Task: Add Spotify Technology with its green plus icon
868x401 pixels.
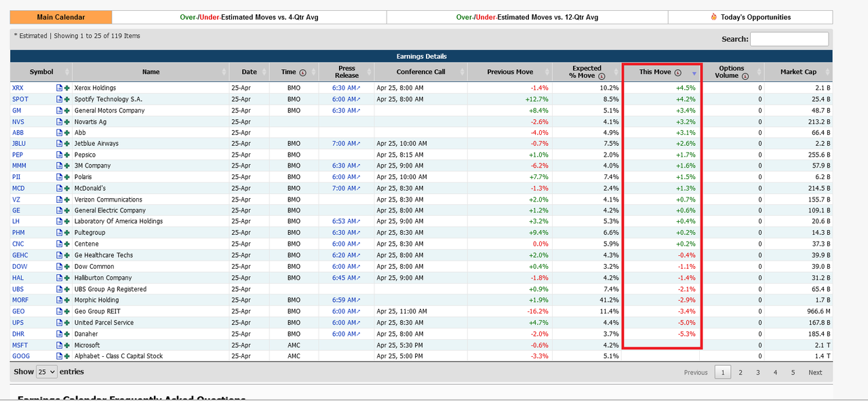Action: tap(67, 99)
